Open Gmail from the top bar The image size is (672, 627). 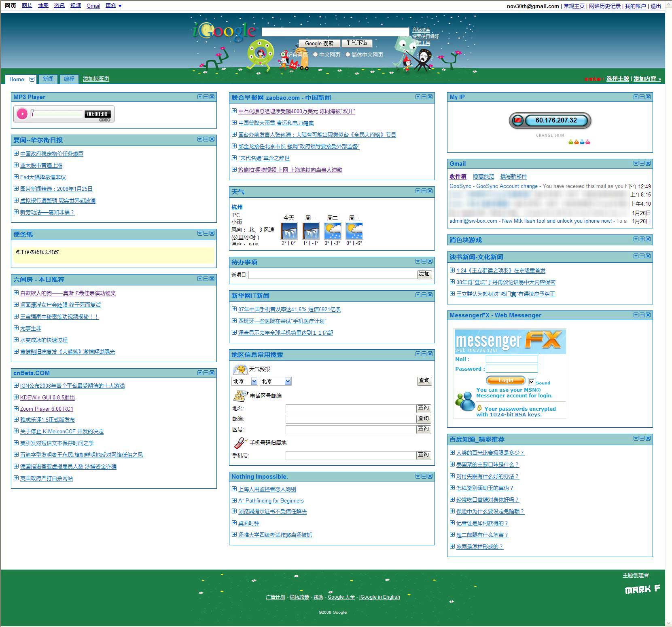point(93,6)
